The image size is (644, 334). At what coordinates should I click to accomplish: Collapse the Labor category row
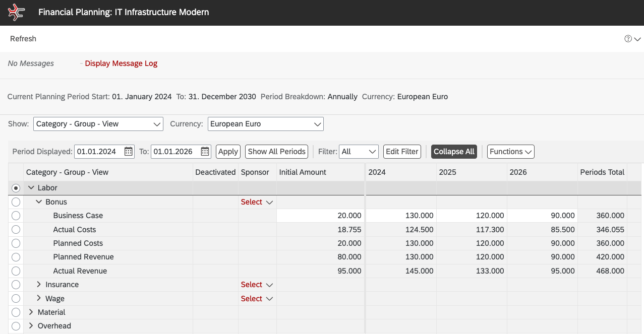click(x=31, y=188)
